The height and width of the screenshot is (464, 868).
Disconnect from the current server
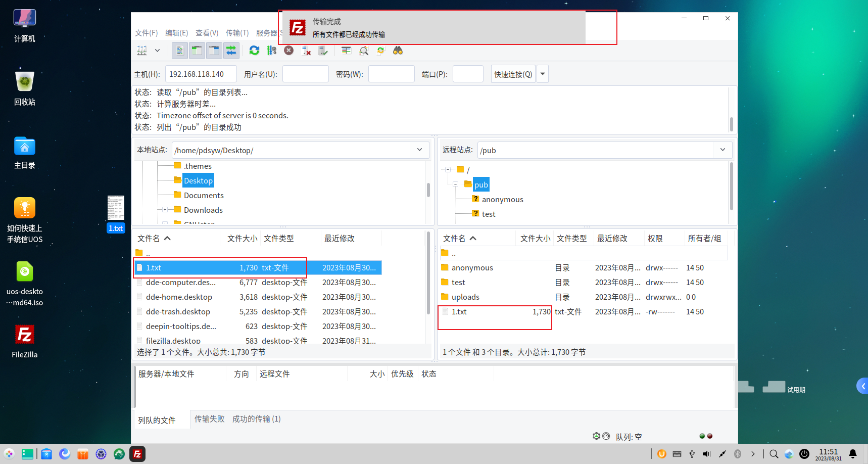pos(305,50)
